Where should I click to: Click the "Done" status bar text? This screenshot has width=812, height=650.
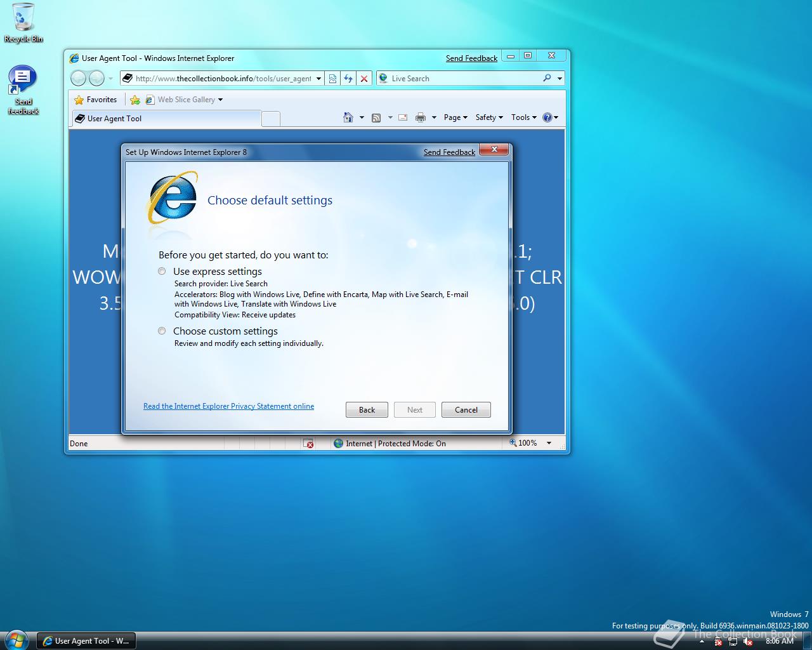pyautogui.click(x=79, y=444)
